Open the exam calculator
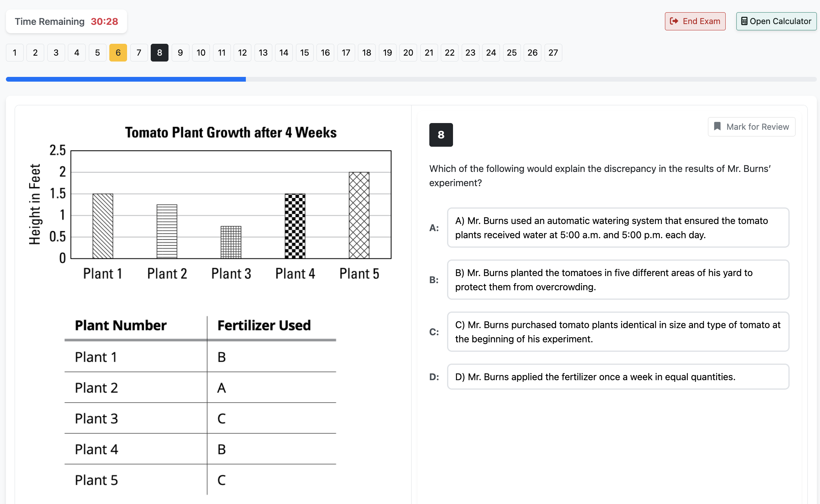820x504 pixels. (x=776, y=21)
